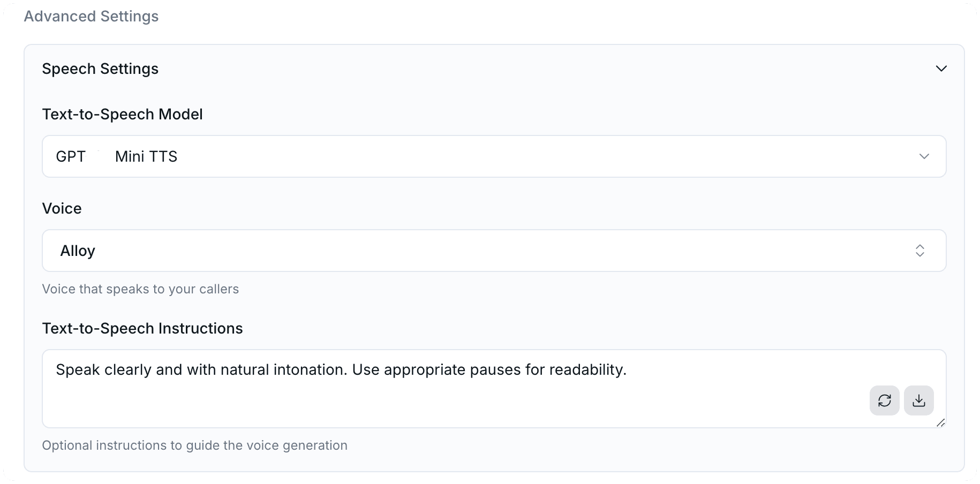Viewport: 980px width, 484px height.
Task: Select the regenerate icon next to the instructions box
Action: pyautogui.click(x=884, y=400)
